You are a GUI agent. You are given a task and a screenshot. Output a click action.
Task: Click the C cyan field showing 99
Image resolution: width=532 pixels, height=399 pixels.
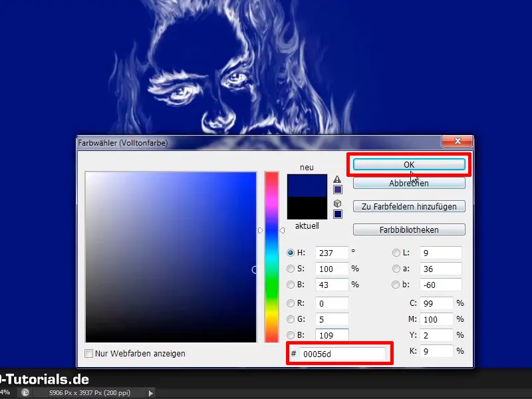(x=436, y=303)
